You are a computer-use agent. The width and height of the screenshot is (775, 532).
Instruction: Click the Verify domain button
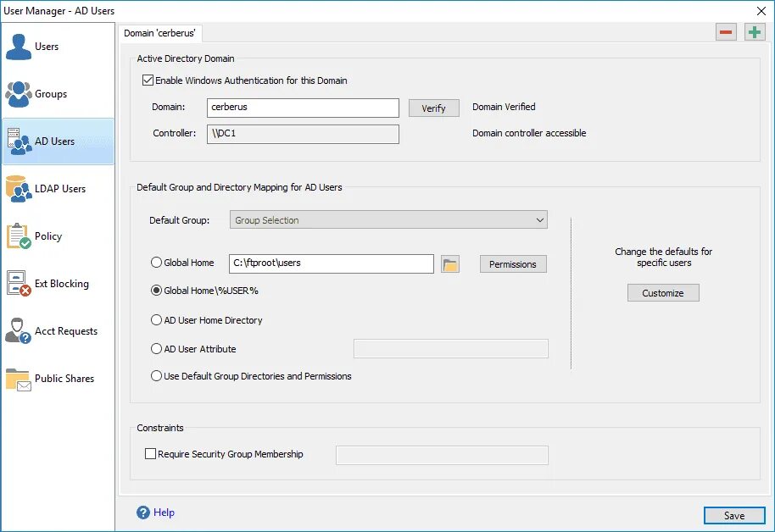pos(434,108)
